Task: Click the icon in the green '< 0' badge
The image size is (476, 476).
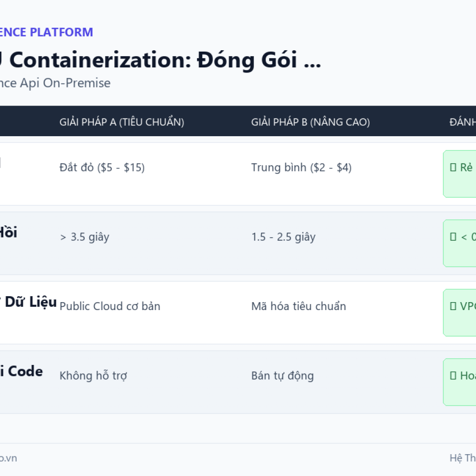Action: tap(453, 237)
